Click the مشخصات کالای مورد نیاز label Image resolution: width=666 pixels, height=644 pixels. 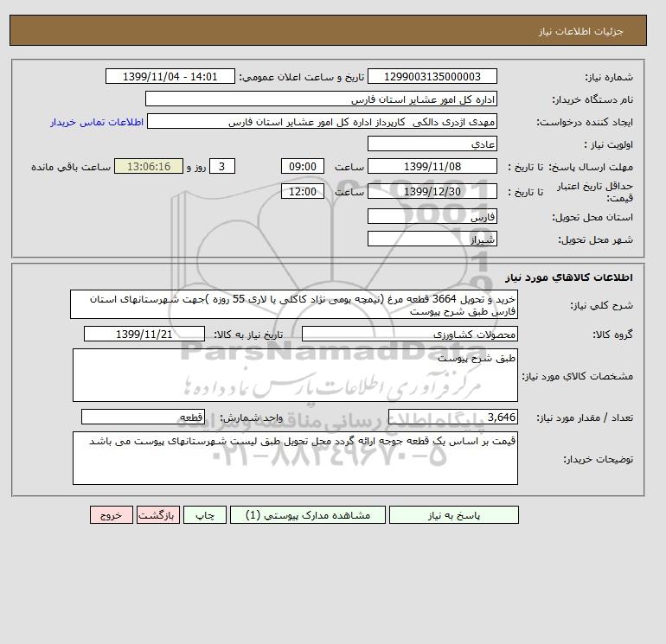pos(577,376)
